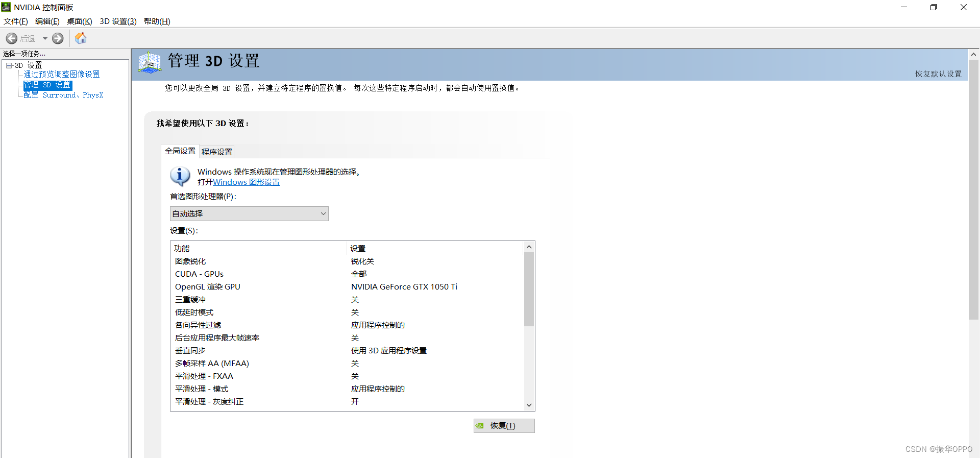Viewport: 980px width, 458px height.
Task: Click the 锐化关 setting value
Action: pos(362,261)
